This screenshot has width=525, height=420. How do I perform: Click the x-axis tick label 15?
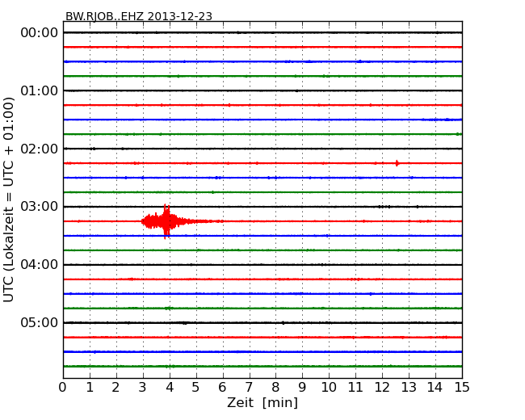click(462, 388)
